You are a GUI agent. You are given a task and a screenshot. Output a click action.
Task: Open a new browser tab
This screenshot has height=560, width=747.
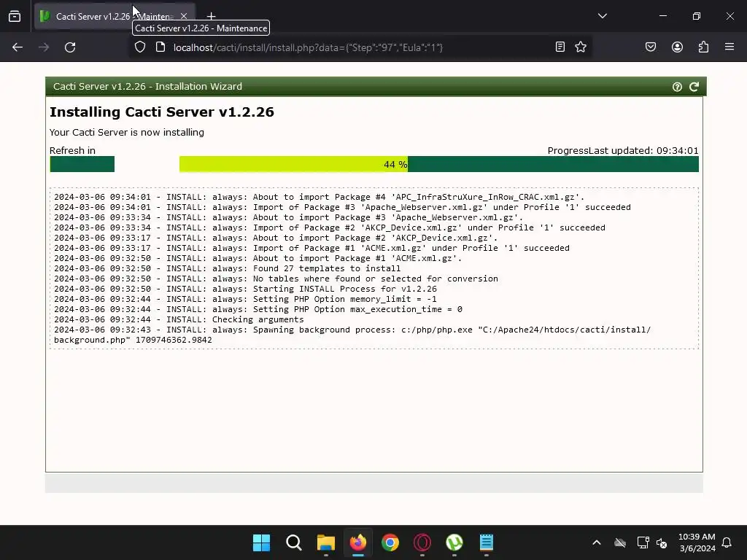[x=211, y=16]
